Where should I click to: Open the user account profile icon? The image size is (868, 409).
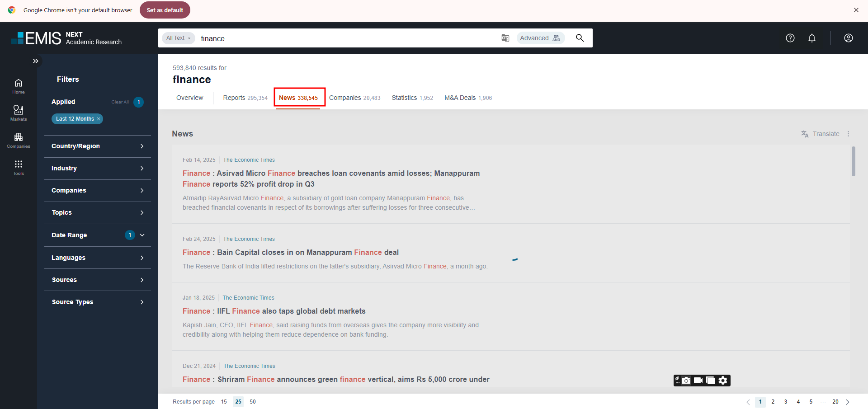click(849, 38)
